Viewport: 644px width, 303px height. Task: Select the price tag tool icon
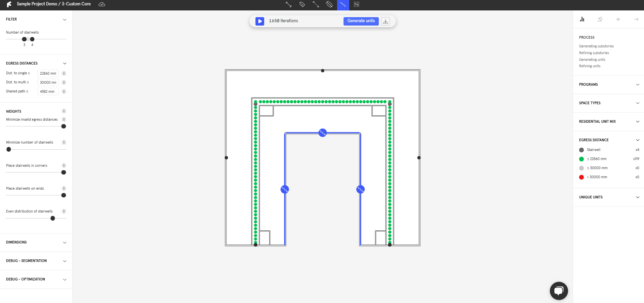click(302, 4)
